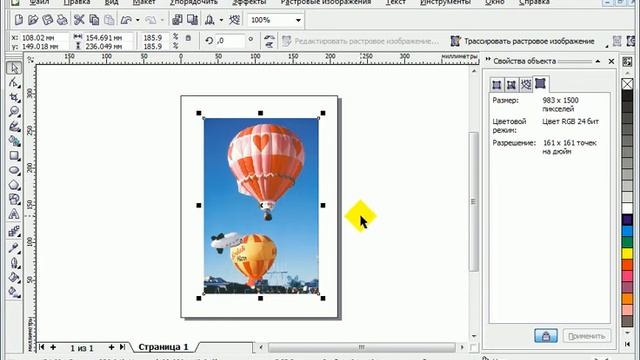Click the X position field 108.02
Screen dimensions: 640x360
tap(44, 38)
